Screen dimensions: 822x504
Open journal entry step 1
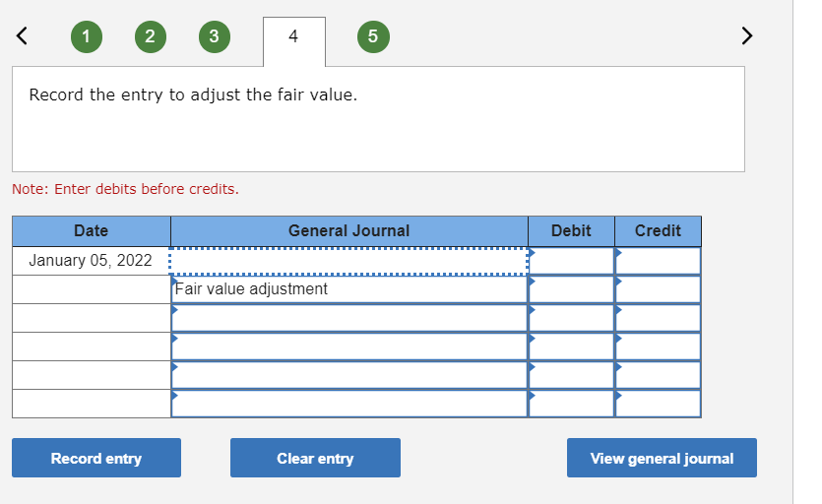pos(87,36)
